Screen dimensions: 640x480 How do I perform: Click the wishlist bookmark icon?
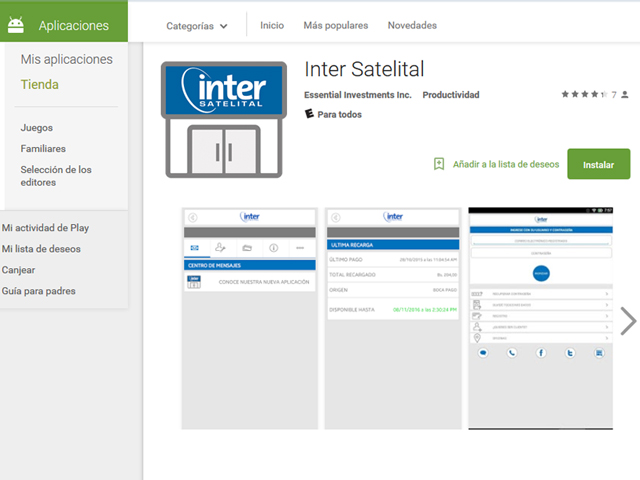pyautogui.click(x=439, y=164)
